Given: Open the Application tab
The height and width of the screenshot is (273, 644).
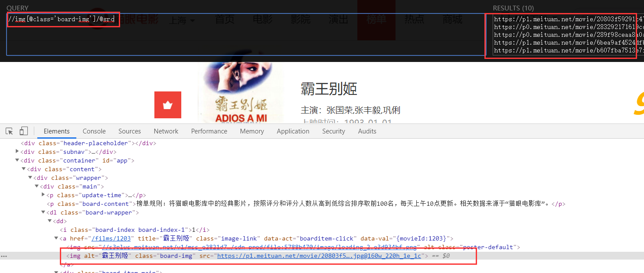Looking at the screenshot, I should pos(293,131).
